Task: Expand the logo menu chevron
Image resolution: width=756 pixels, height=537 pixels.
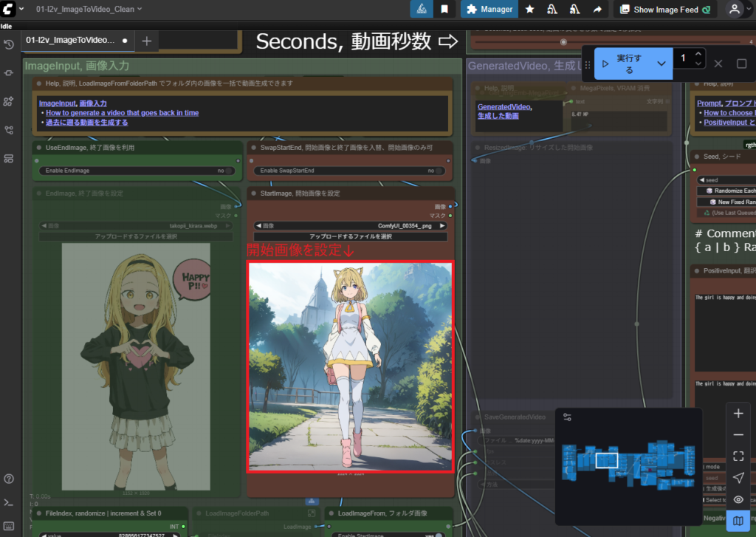Action: point(21,9)
